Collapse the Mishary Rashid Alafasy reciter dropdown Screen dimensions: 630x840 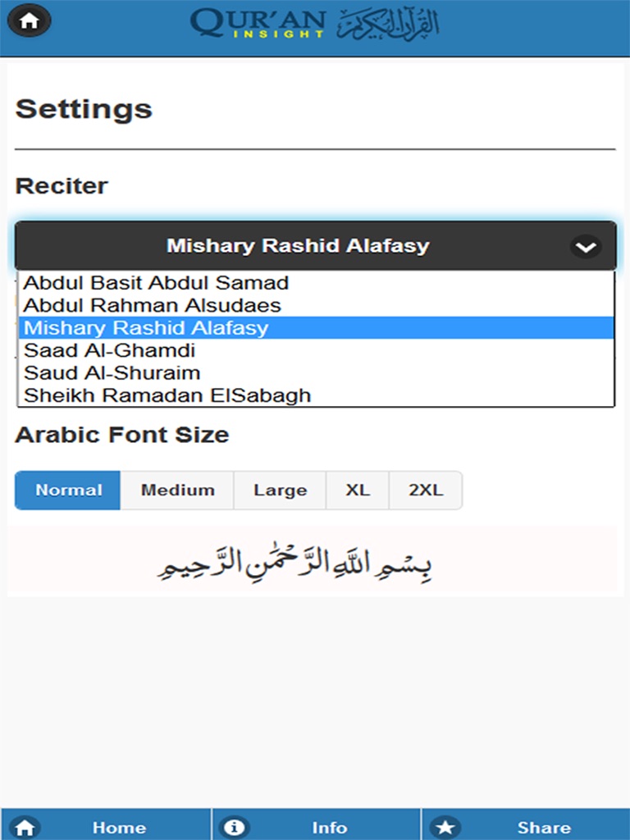point(298,246)
